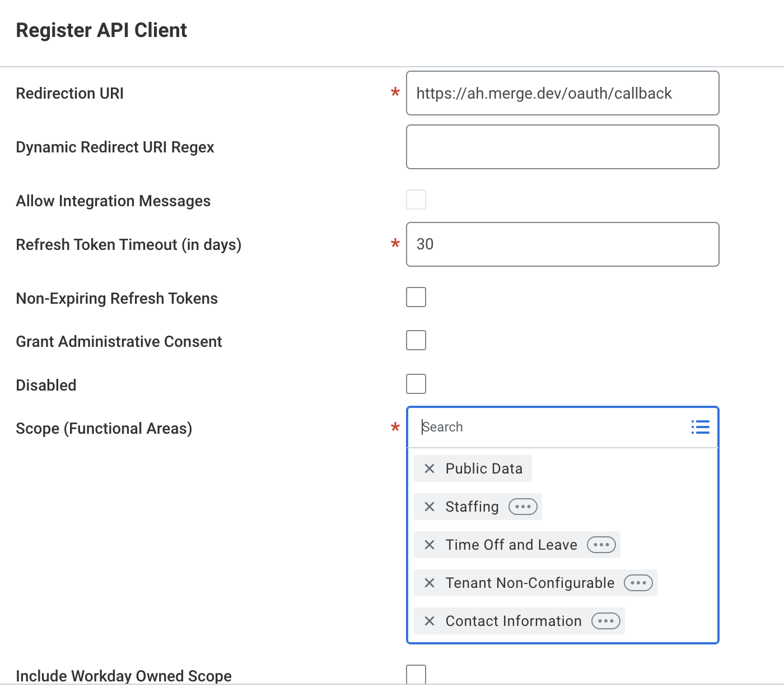Remove Time Off and Leave scope

coord(430,545)
